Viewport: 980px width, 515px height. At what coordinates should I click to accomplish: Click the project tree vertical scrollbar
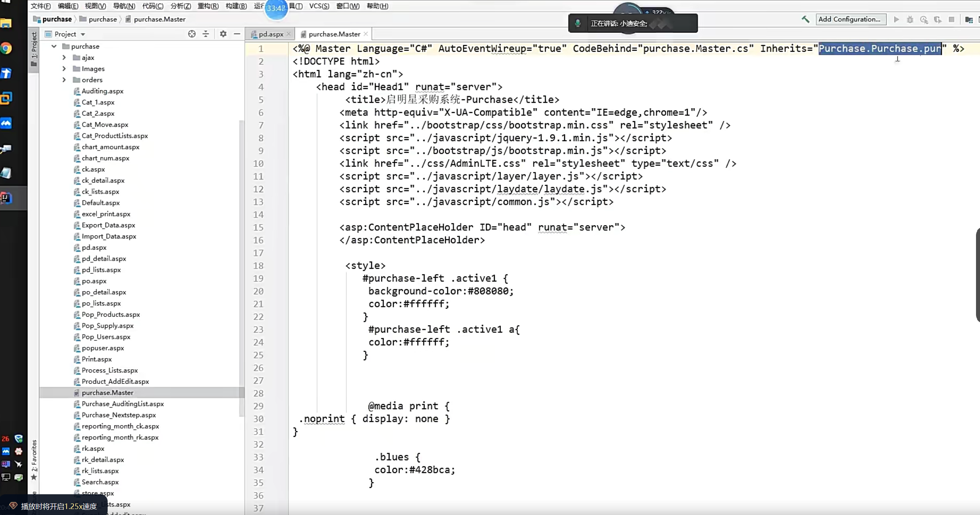tap(242, 268)
